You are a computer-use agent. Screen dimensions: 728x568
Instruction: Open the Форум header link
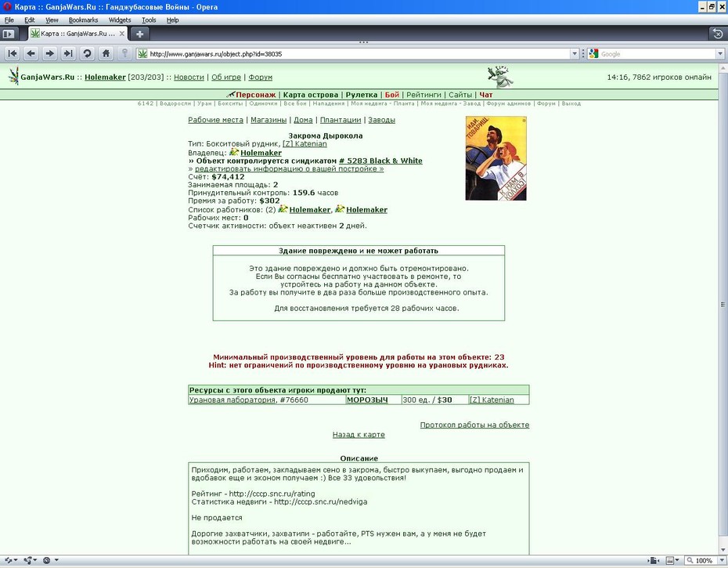click(260, 77)
